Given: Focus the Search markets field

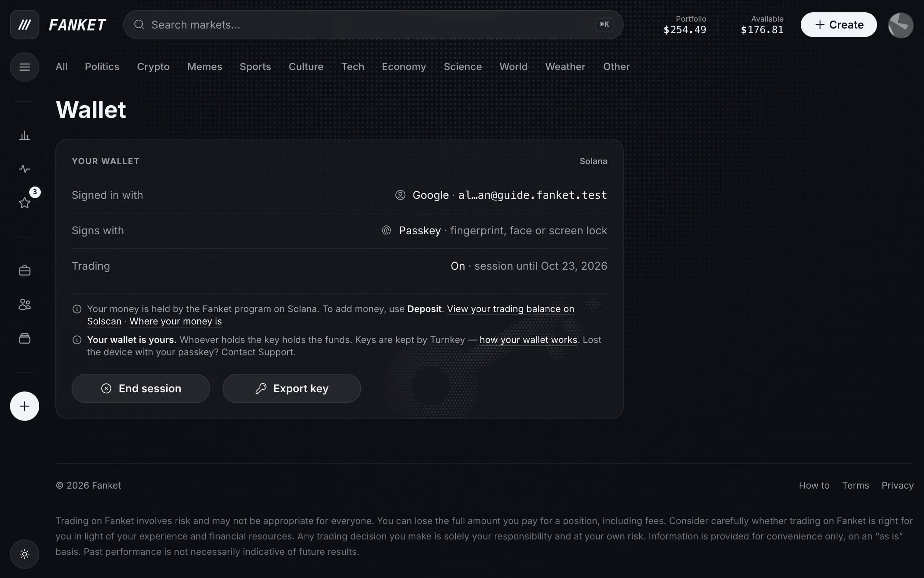Looking at the screenshot, I should [x=373, y=25].
